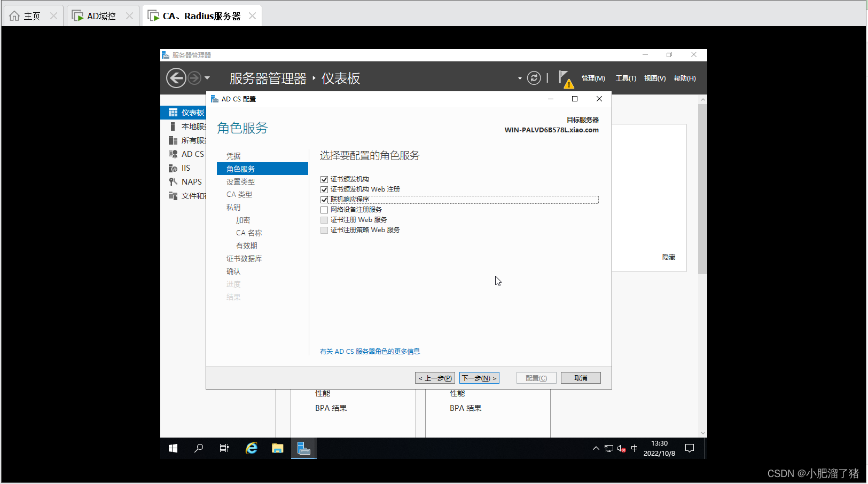The height and width of the screenshot is (484, 868).
Task: Open File Explorer from the taskbar
Action: [277, 448]
